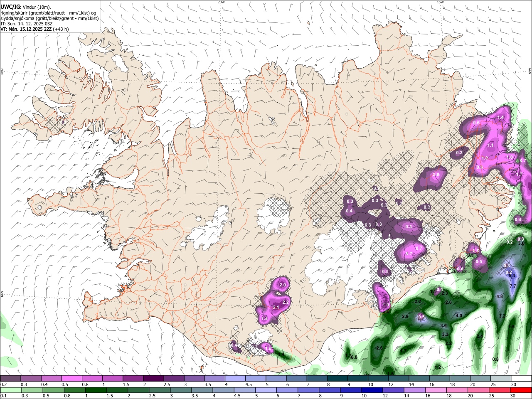Viewport: 532px width, 399px height.
Task: Click the 7.7 precipitation value on the map
Action: tap(513, 286)
